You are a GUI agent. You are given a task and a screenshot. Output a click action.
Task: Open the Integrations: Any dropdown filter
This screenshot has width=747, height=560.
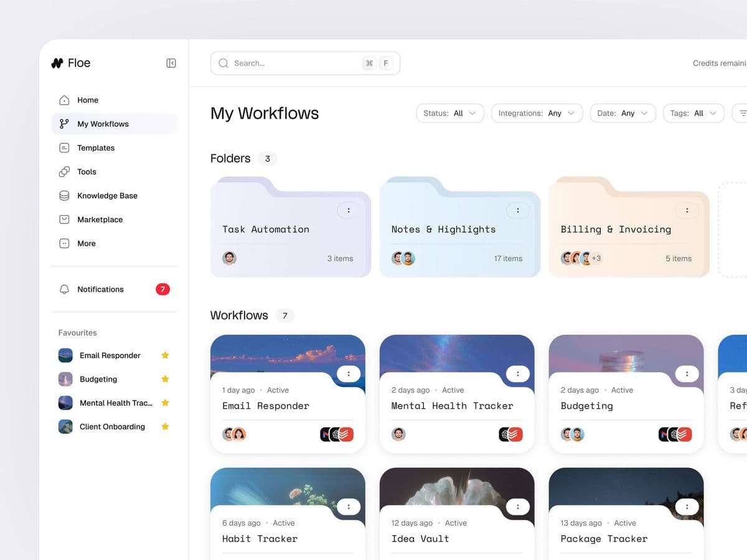[x=537, y=113]
